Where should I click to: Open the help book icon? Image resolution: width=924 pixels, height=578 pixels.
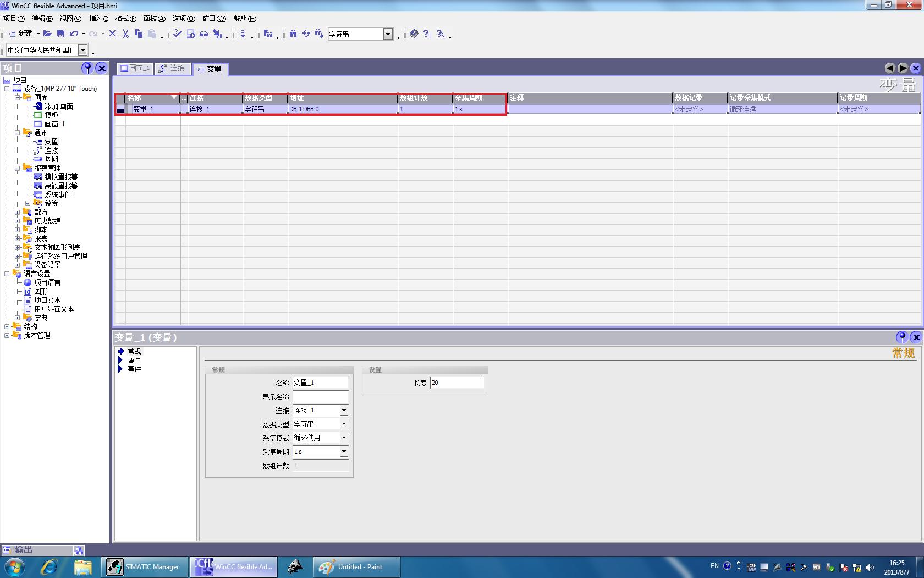[x=414, y=34]
